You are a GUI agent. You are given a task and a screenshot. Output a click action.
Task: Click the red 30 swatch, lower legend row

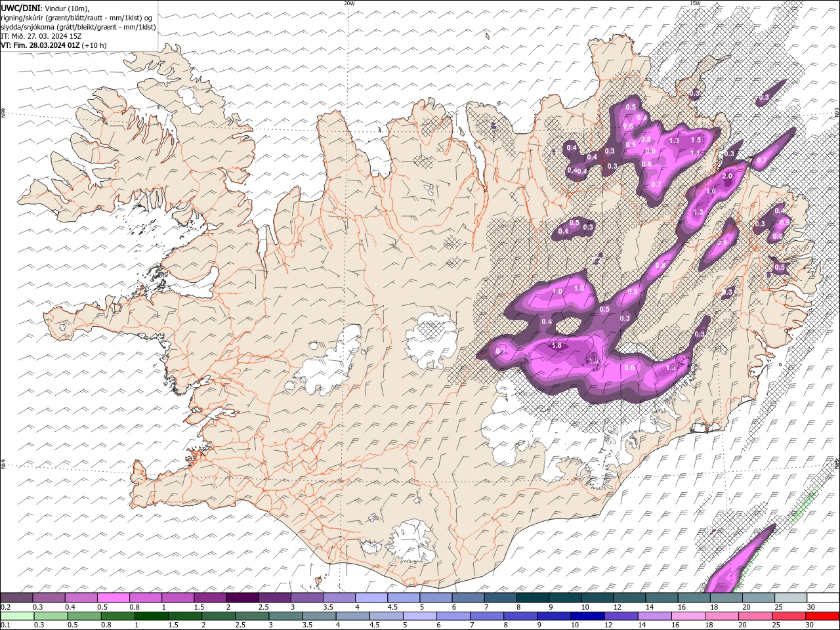coord(822,616)
